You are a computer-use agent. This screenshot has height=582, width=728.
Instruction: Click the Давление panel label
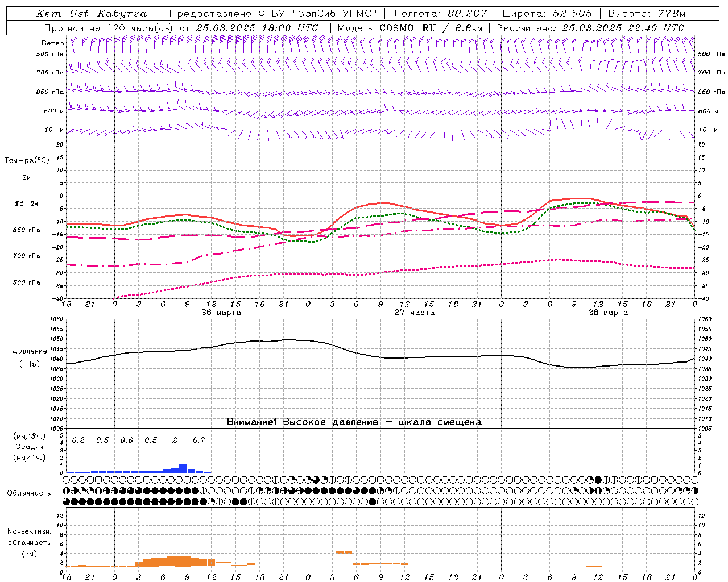(x=30, y=351)
